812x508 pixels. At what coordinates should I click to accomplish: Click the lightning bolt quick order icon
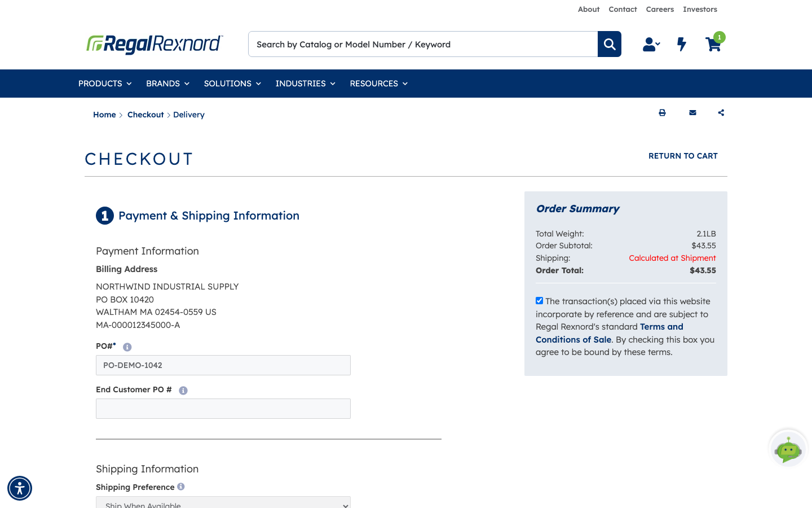[x=682, y=44]
